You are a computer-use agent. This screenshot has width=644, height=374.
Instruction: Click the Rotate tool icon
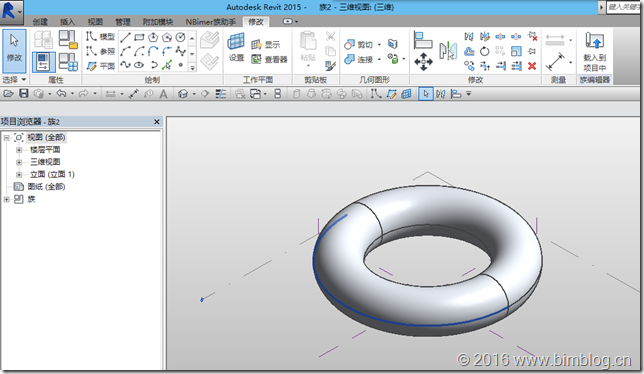point(485,51)
